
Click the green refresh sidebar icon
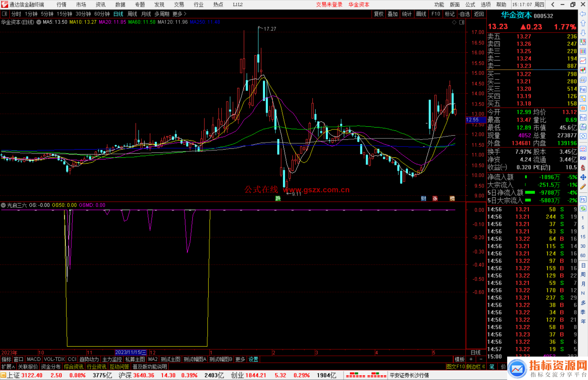(x=583, y=209)
